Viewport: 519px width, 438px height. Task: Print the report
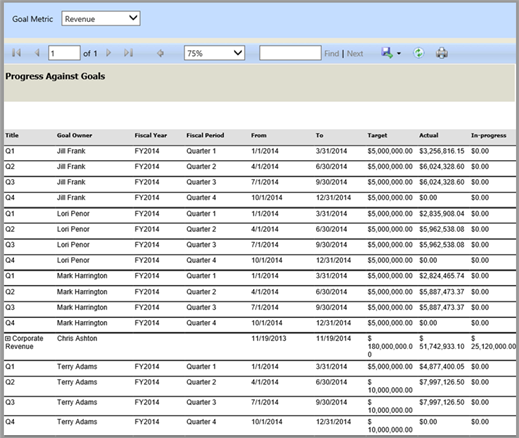click(x=442, y=53)
